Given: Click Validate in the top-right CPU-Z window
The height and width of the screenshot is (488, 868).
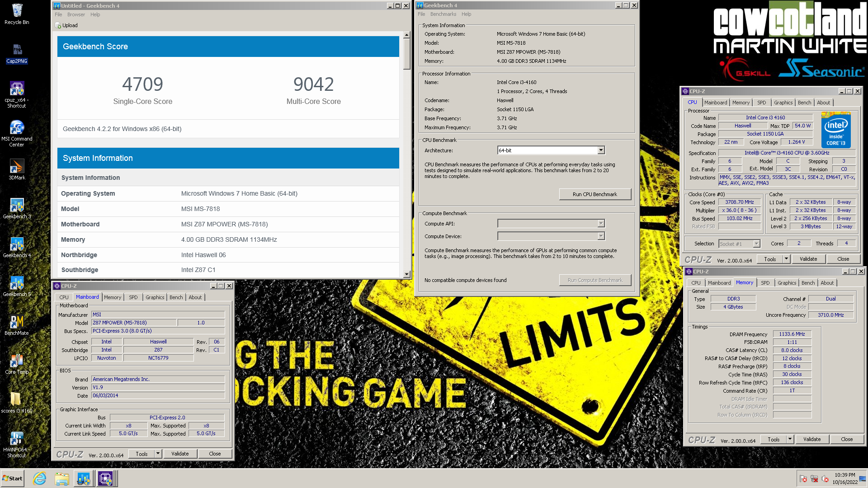Looking at the screenshot, I should pos(808,259).
